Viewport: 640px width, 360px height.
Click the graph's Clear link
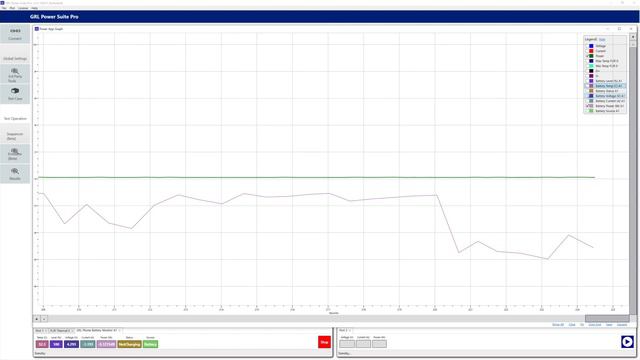(572, 325)
